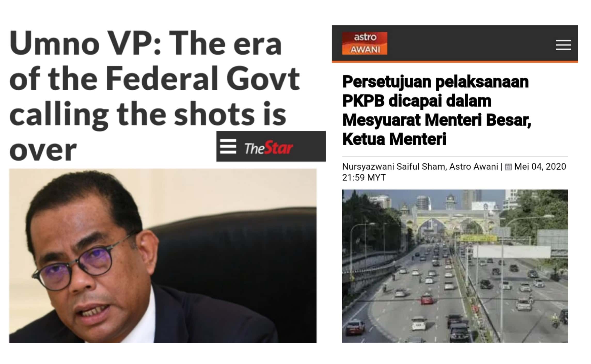Click empty area of The Star header bar
Image resolution: width=591 pixels, height=364 pixels.
point(310,146)
